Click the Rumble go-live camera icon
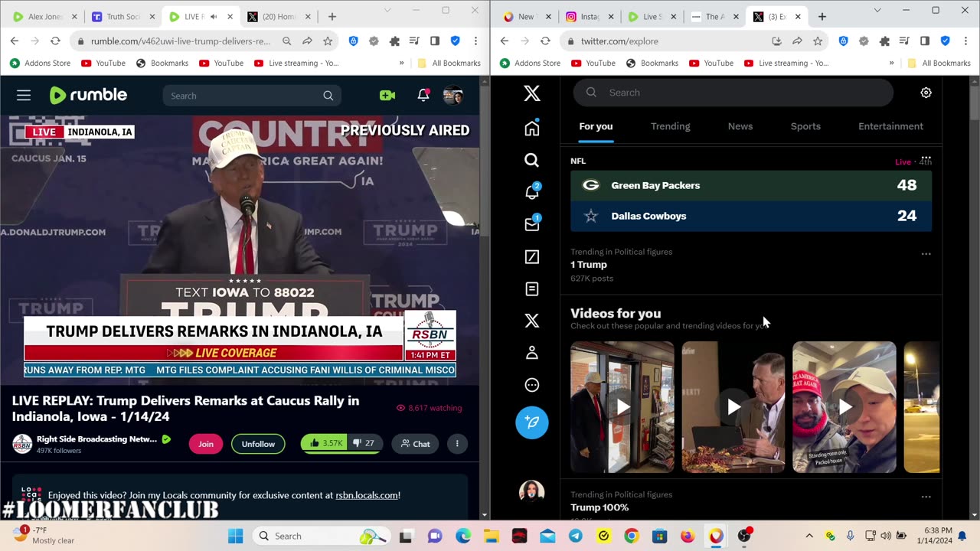This screenshot has height=551, width=980. click(x=387, y=96)
